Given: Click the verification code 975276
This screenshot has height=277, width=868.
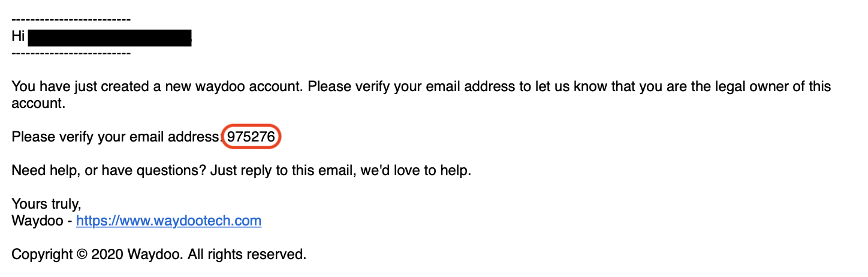Looking at the screenshot, I should click(251, 138).
